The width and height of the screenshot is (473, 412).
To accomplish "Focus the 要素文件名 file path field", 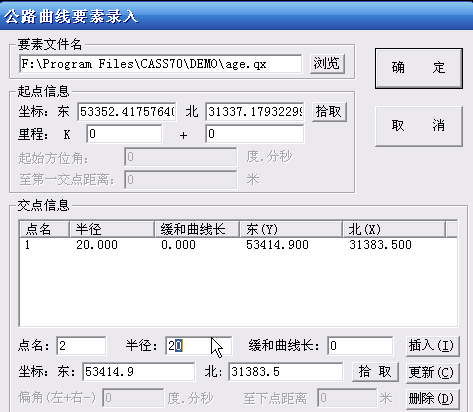I will (x=160, y=64).
